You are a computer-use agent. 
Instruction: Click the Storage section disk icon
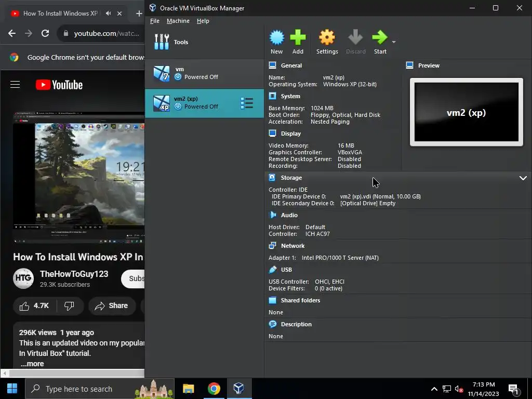(x=272, y=178)
